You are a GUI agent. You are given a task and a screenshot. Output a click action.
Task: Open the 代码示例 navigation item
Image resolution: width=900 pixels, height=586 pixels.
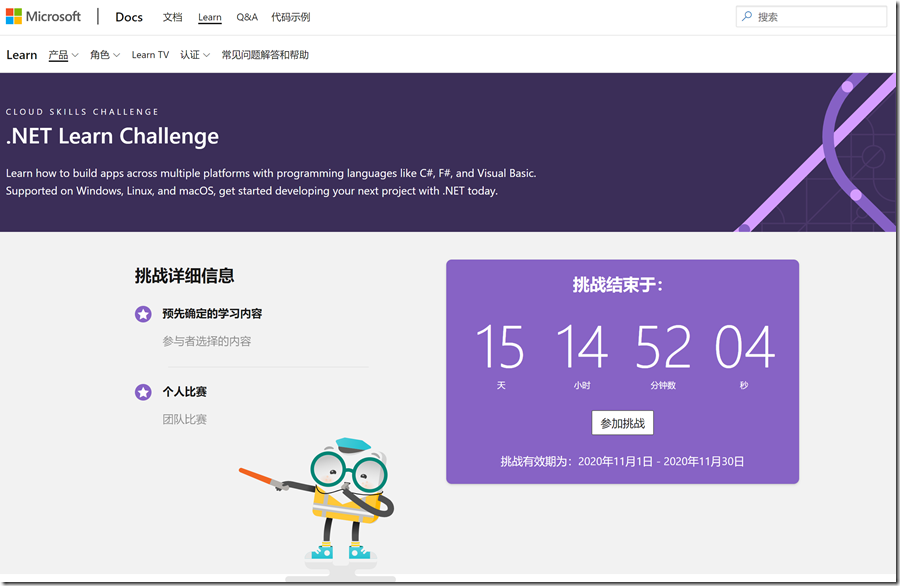click(290, 17)
